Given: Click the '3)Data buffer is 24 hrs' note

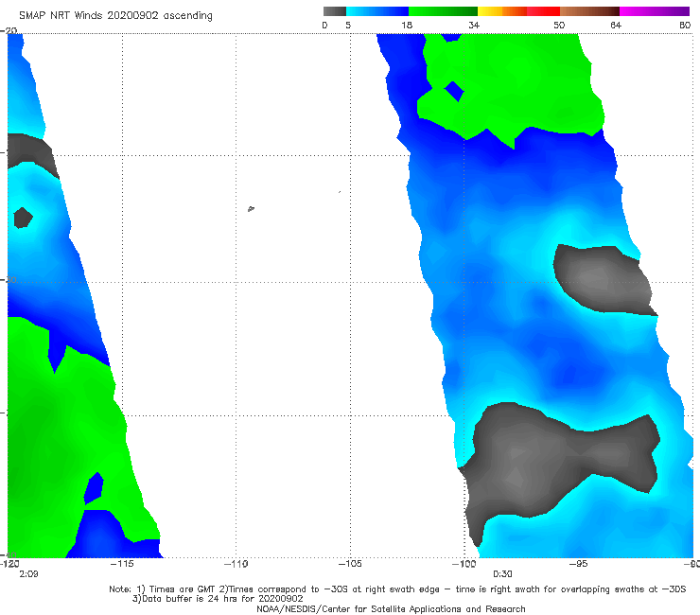Looking at the screenshot, I should pos(218,599).
